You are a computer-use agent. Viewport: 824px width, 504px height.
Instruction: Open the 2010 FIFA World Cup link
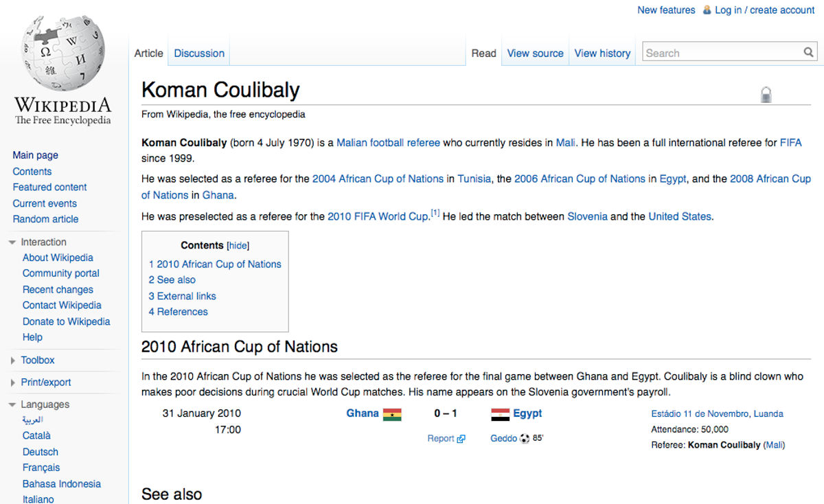point(378,216)
